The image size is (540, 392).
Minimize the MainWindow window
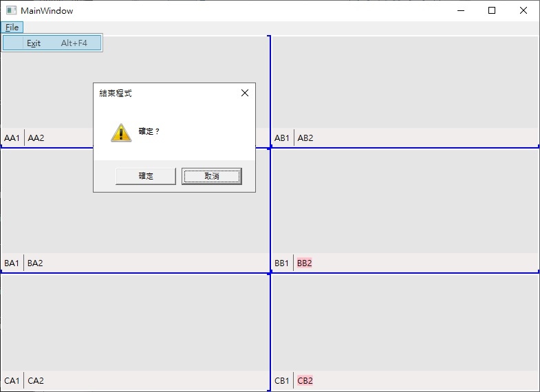coord(461,11)
